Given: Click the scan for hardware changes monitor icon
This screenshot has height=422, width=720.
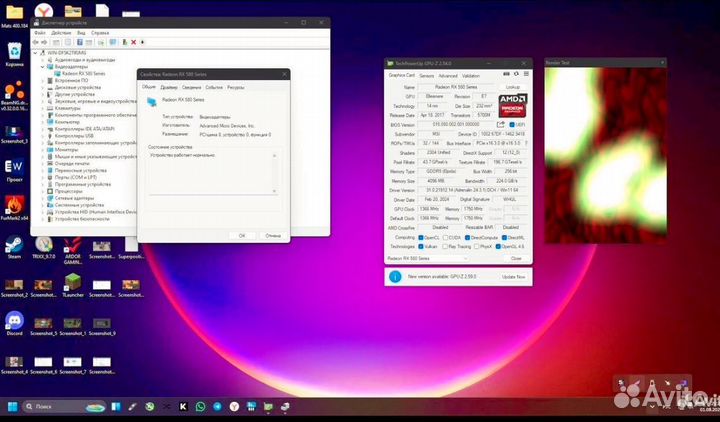Looking at the screenshot, I should coord(113,42).
